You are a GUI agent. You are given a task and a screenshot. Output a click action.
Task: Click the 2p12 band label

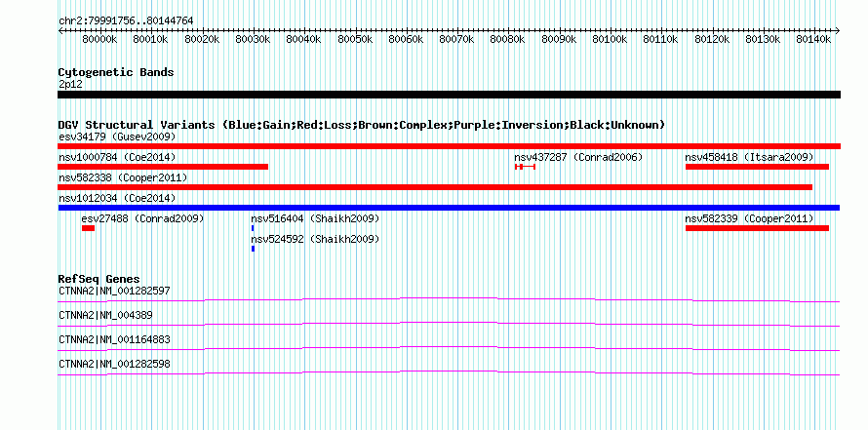click(71, 85)
